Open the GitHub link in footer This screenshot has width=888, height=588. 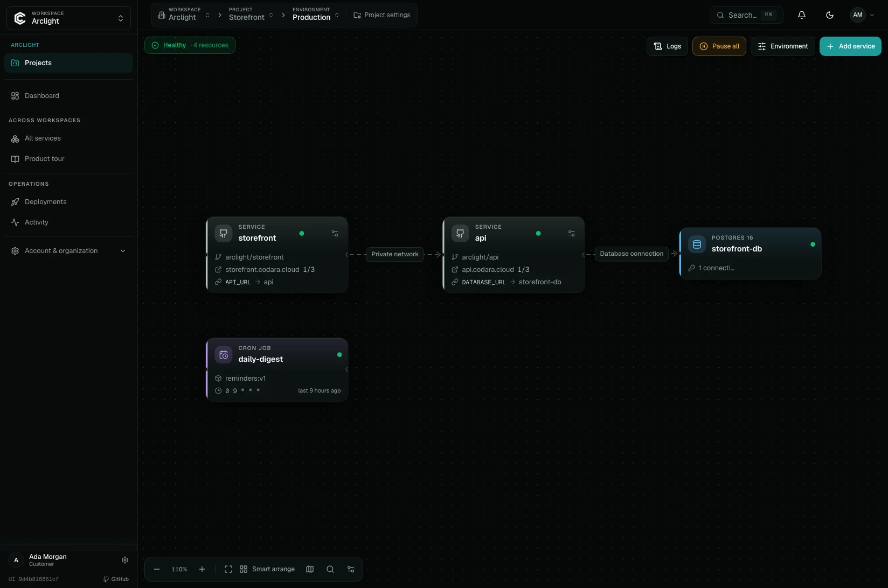pyautogui.click(x=116, y=579)
